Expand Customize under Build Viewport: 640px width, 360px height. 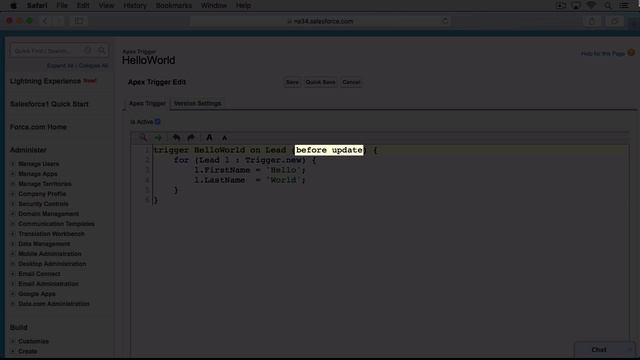[x=13, y=341]
